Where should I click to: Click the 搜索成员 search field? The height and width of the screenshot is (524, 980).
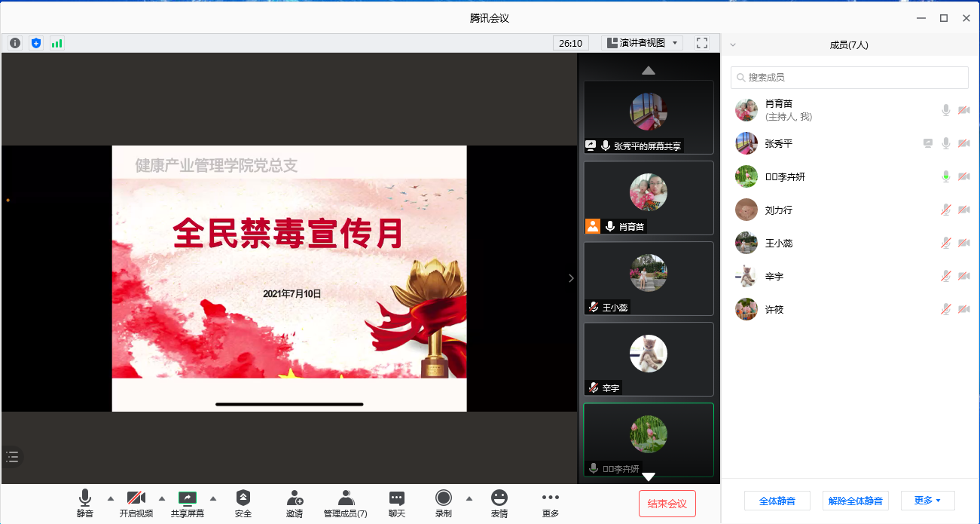849,78
